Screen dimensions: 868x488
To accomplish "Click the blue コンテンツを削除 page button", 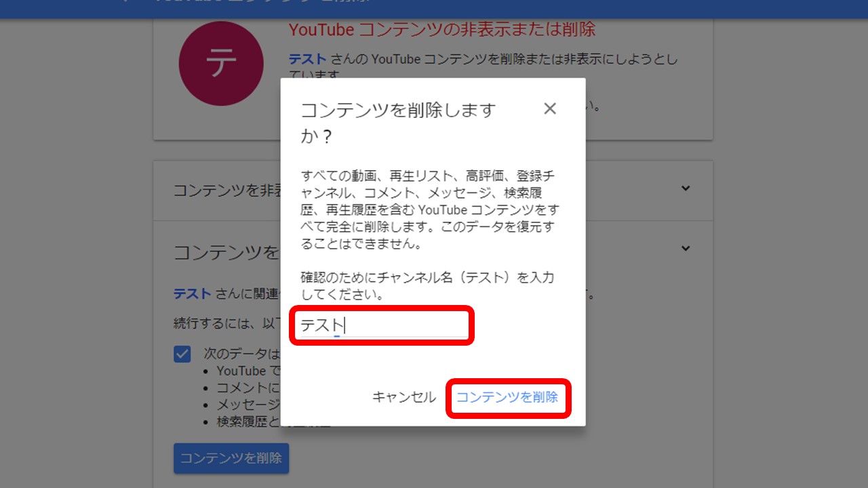I will tap(231, 458).
